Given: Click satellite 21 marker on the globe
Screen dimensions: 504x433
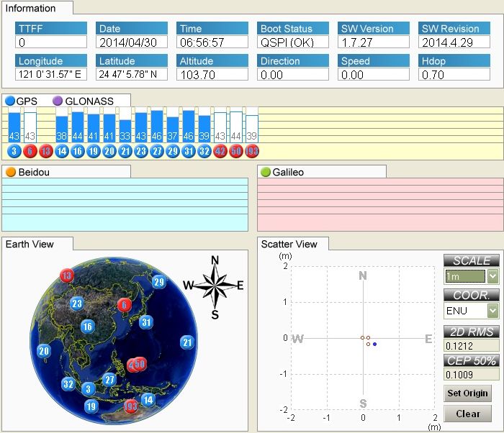Looking at the screenshot, I should [x=188, y=342].
